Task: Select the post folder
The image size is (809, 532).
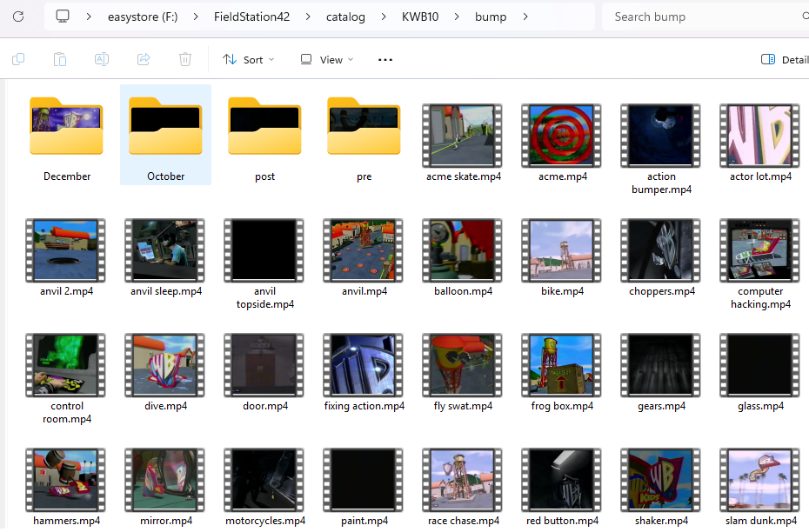Action: 264,135
